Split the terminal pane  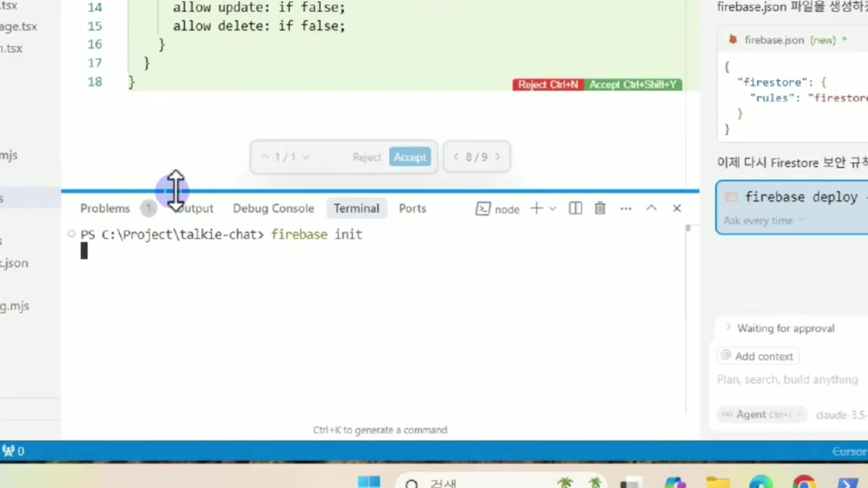point(575,208)
